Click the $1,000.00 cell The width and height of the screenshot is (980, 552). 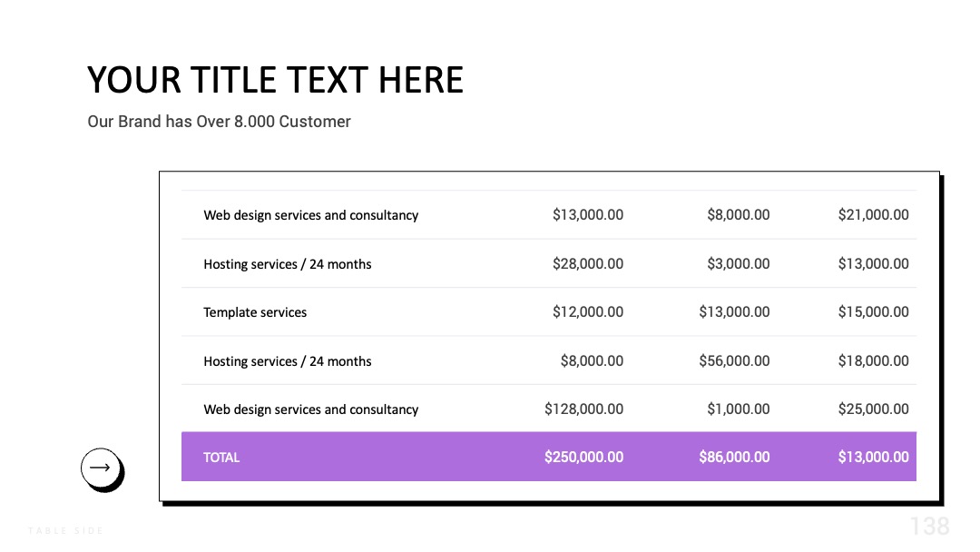pyautogui.click(x=738, y=409)
